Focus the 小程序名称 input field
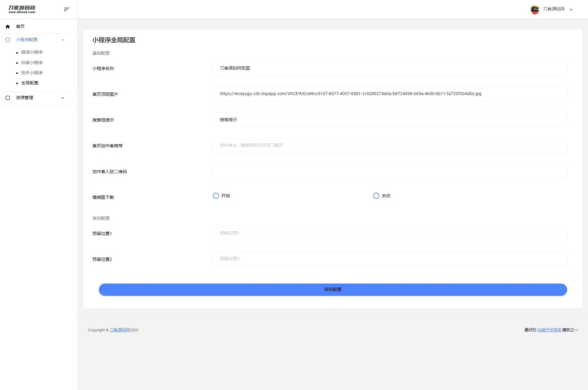The width and height of the screenshot is (588, 390). click(x=390, y=68)
